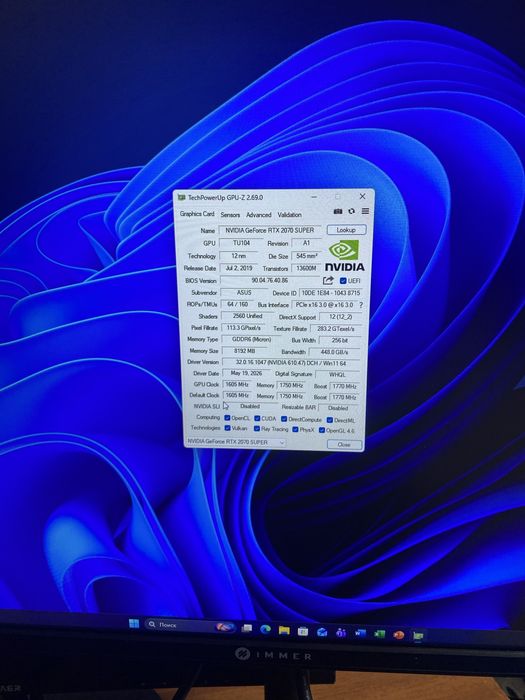Click the Name field showing RTX 2070 SUPER
The image size is (525, 700).
pos(270,230)
